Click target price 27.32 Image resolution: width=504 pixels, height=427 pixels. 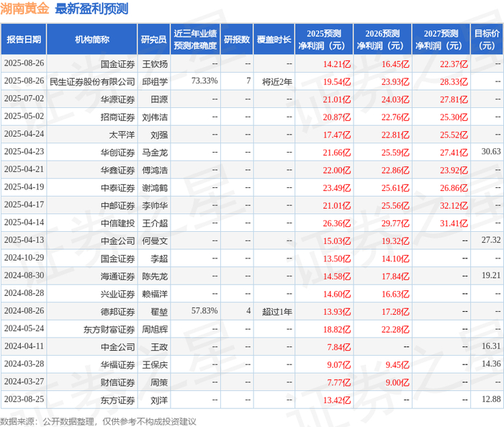point(491,240)
